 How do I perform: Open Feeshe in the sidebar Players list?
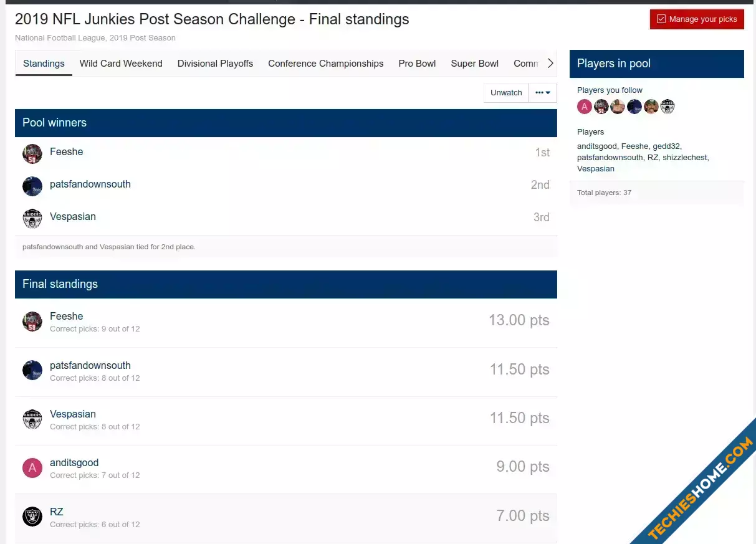click(x=634, y=146)
